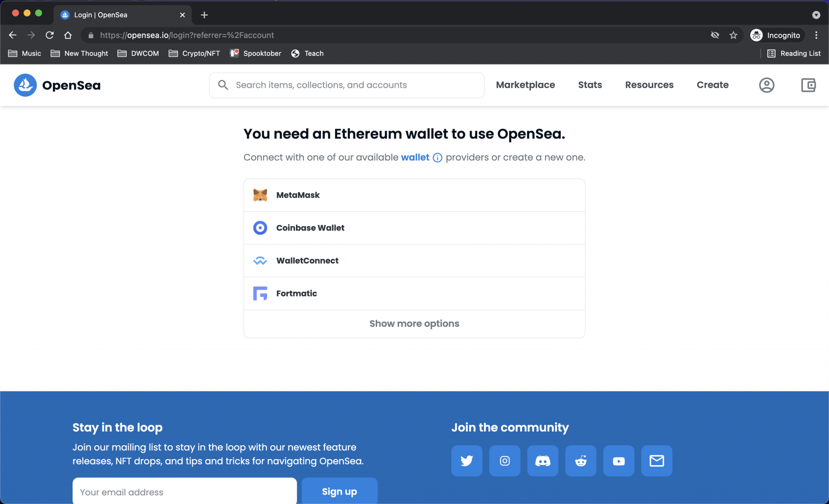Open the Stats menu
The width and height of the screenshot is (829, 504).
click(590, 85)
